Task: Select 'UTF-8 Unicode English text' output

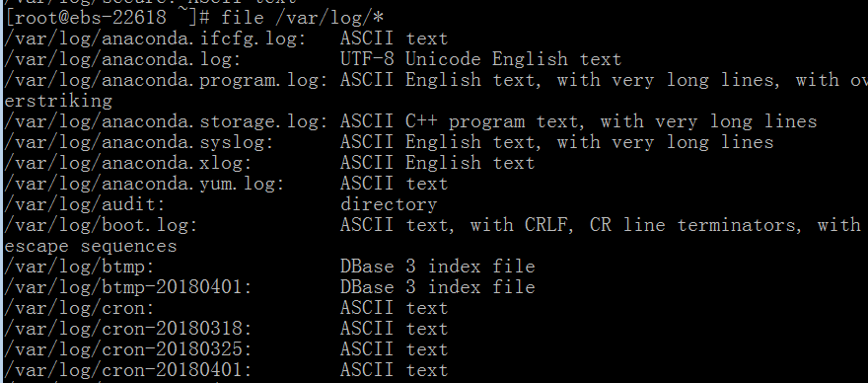Action: pos(481,59)
